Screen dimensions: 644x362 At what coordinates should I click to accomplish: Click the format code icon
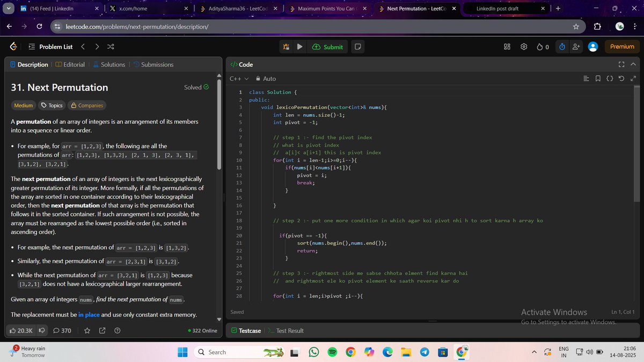coord(586,79)
